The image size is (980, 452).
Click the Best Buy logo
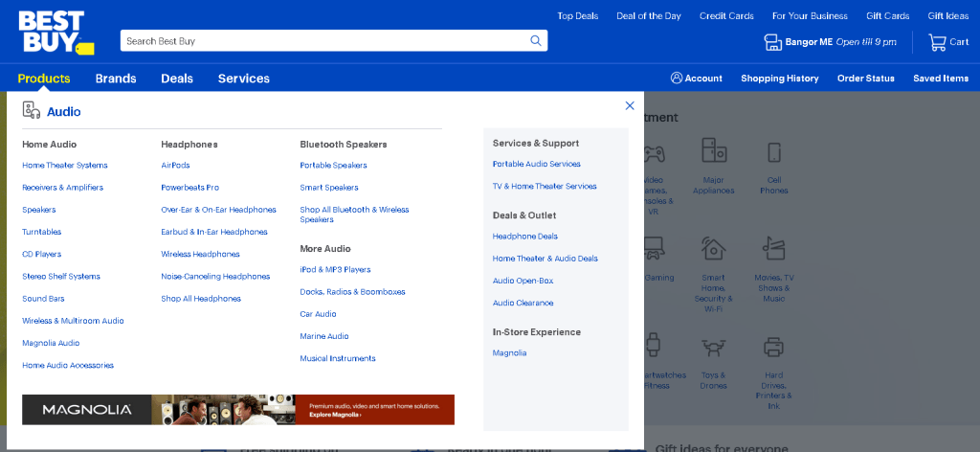tap(55, 33)
